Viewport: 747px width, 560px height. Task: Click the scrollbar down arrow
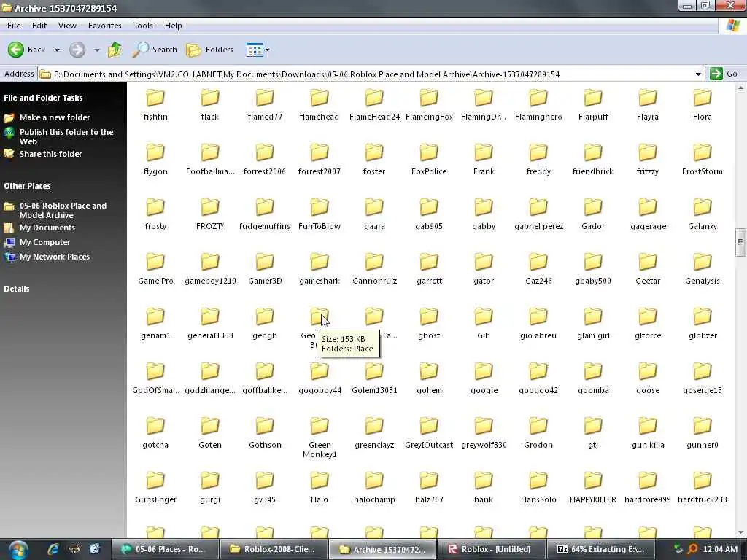(740, 532)
